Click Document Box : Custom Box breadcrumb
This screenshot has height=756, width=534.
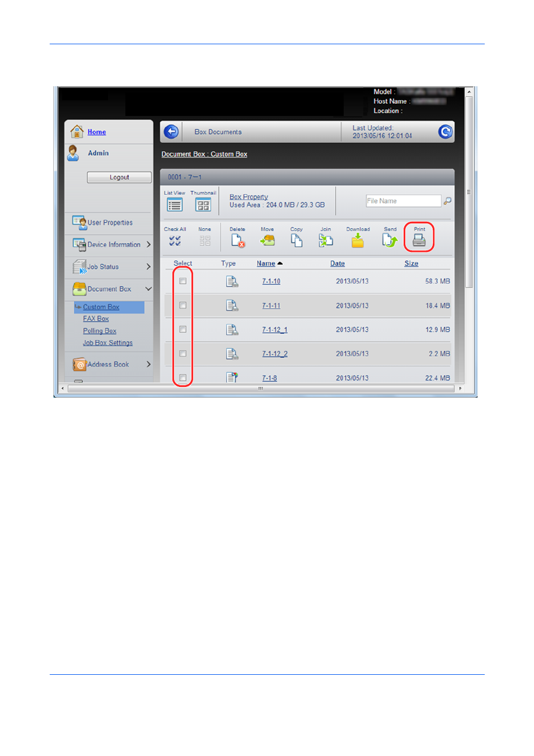[204, 155]
